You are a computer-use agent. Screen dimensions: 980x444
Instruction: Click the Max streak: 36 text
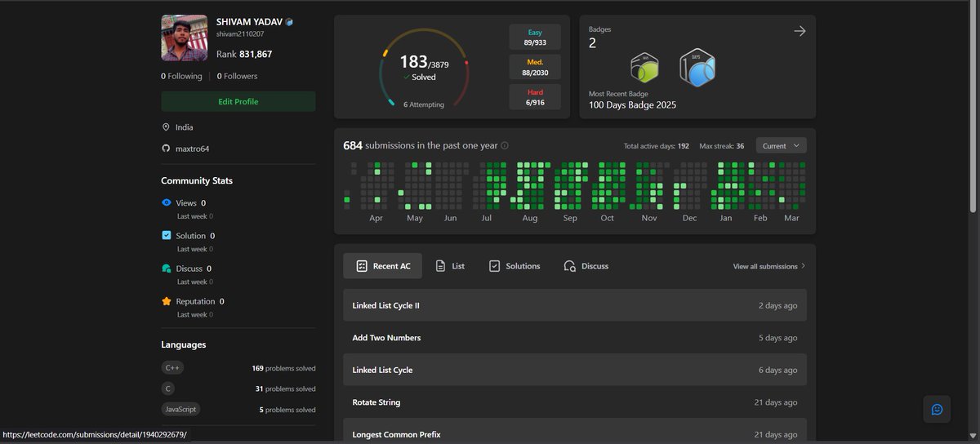722,146
